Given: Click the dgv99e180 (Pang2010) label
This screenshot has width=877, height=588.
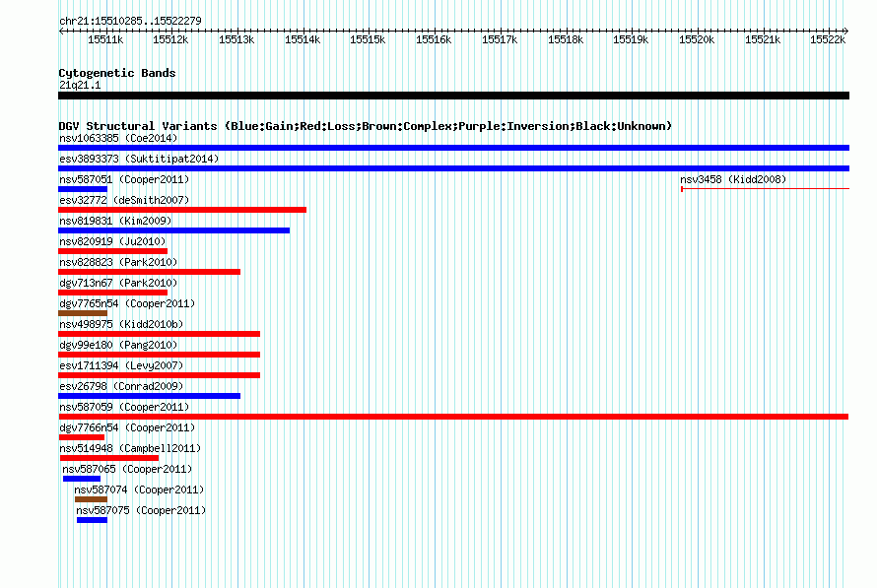Looking at the screenshot, I should pos(118,345).
